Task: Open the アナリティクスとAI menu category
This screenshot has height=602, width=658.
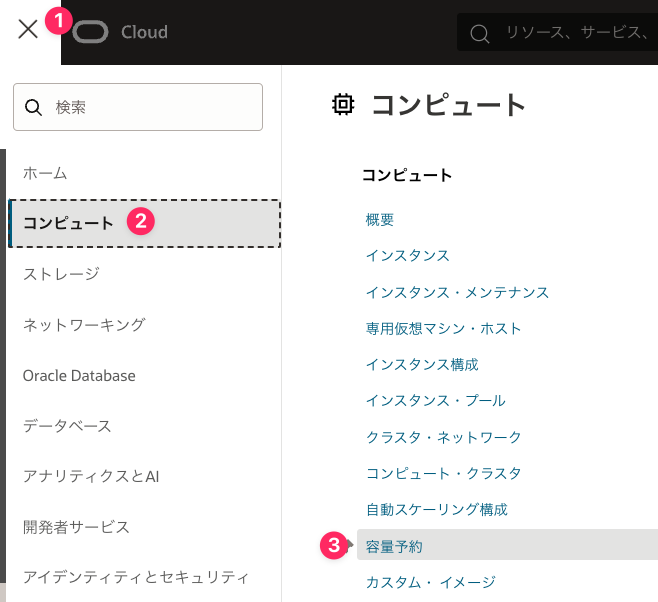Action: pos(91,477)
